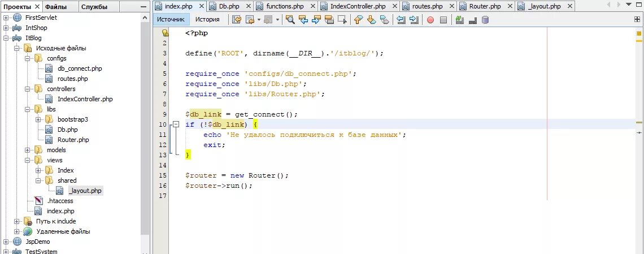Click the Источник view button

[x=171, y=19]
